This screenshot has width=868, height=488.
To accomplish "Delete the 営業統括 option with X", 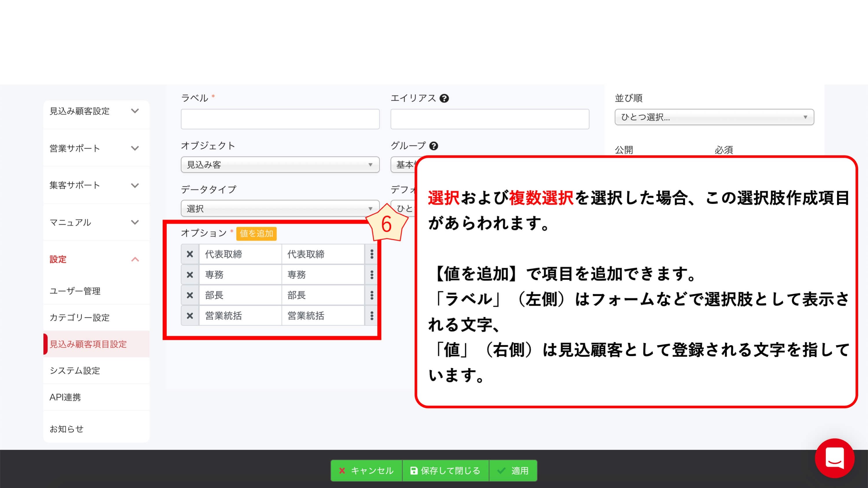I will tap(190, 316).
